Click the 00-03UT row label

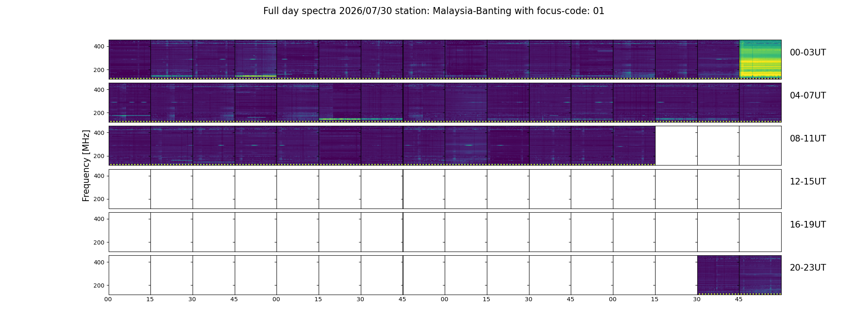click(x=808, y=53)
